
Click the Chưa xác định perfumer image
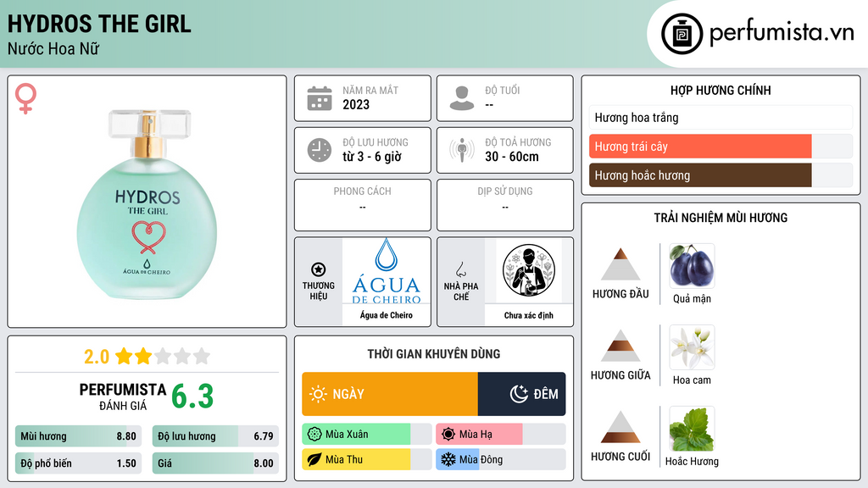(529, 270)
